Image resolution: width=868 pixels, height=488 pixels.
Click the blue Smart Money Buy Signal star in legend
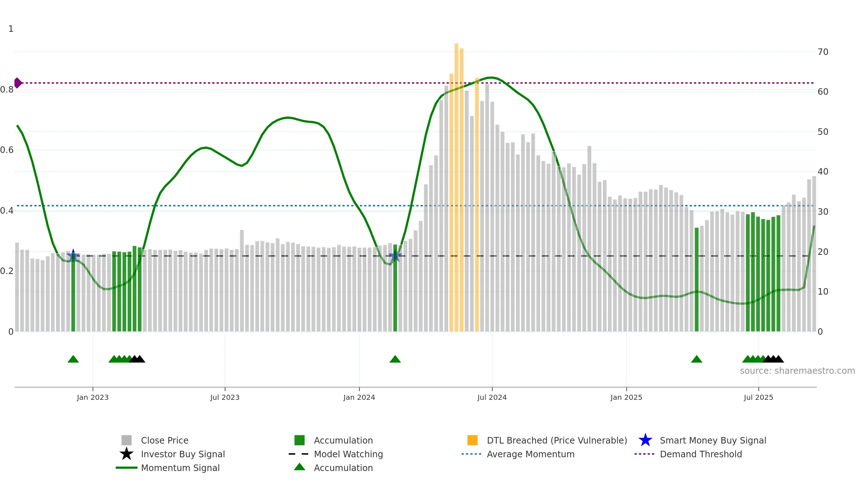645,440
